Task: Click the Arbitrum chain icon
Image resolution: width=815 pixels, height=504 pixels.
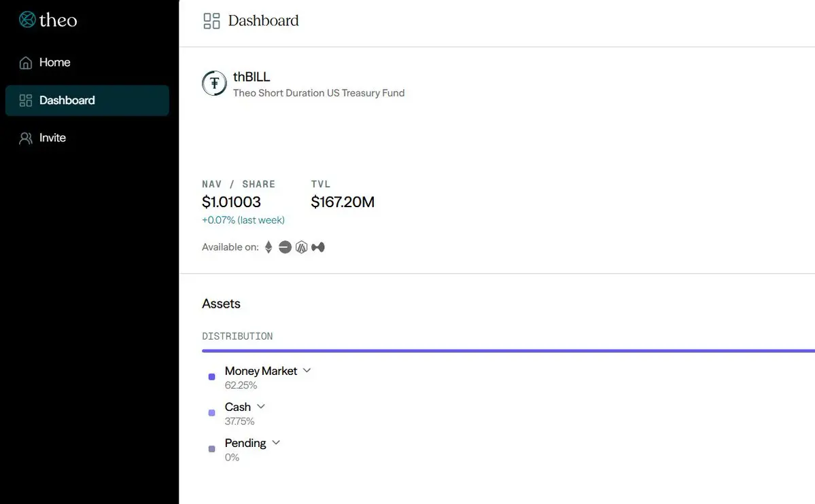Action: (302, 247)
